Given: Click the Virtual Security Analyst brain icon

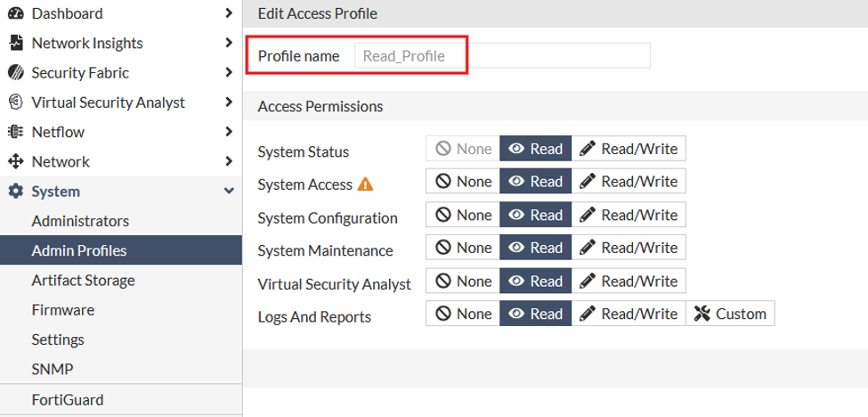Looking at the screenshot, I should pos(16,102).
